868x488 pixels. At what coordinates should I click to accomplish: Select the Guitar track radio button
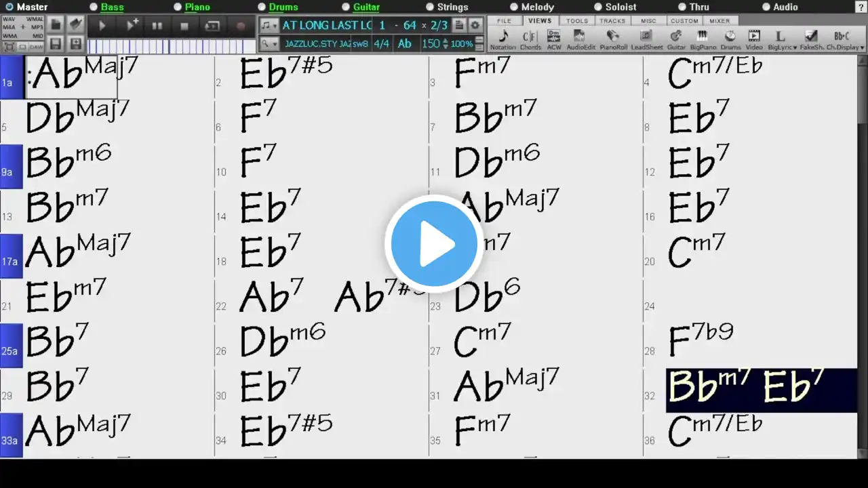[x=346, y=7]
